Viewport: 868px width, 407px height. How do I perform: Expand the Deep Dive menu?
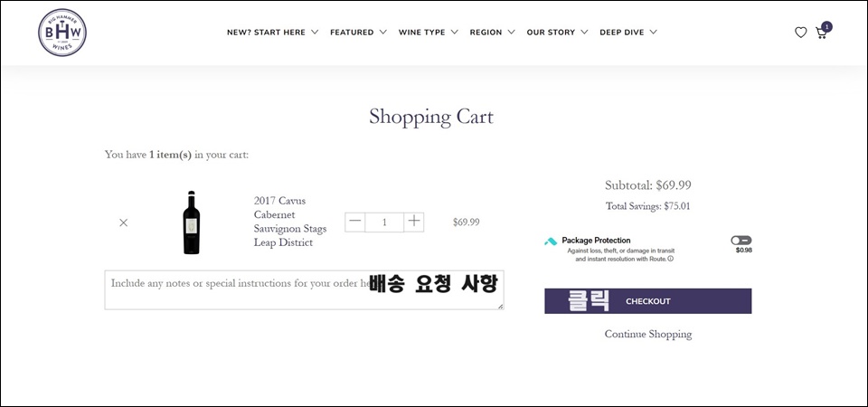point(628,33)
